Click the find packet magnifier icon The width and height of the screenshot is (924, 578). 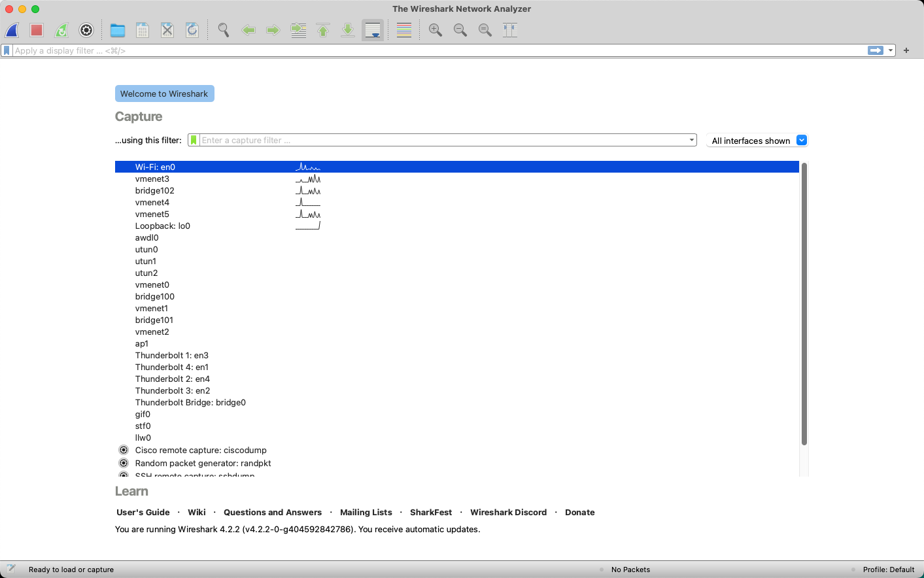tap(224, 30)
